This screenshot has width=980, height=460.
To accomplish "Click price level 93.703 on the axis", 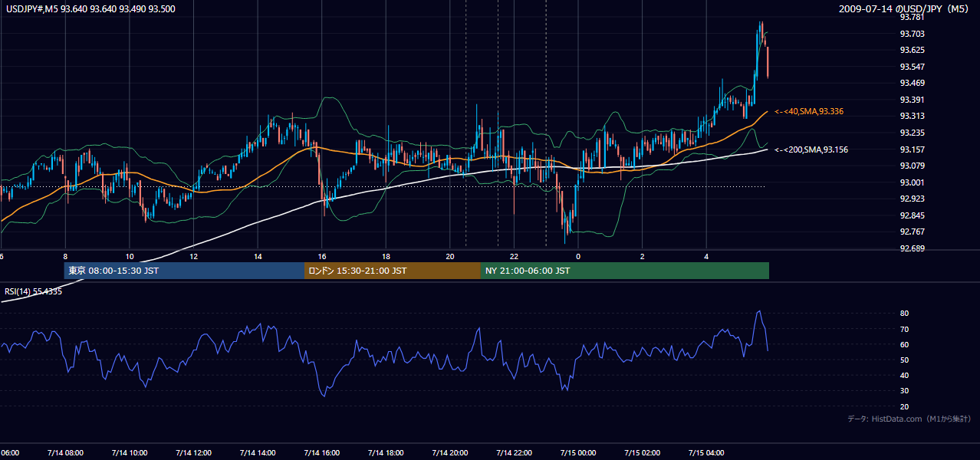I will (912, 34).
